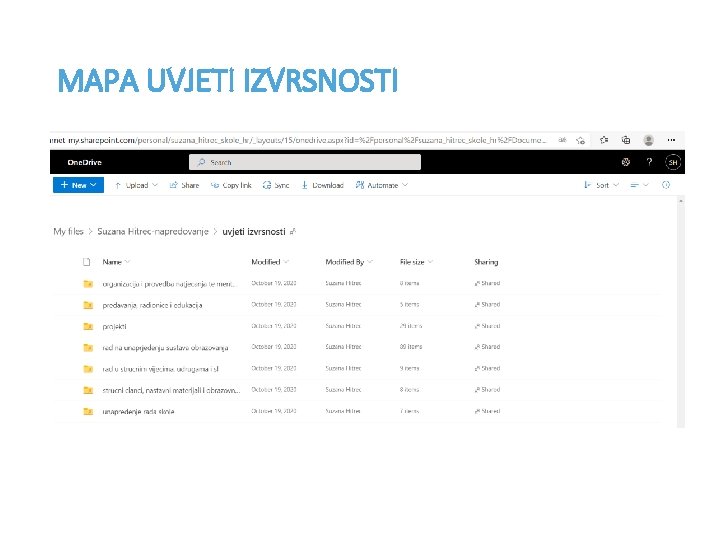The image size is (720, 540).
Task: Click the OneDrive search box
Action: coord(305,162)
